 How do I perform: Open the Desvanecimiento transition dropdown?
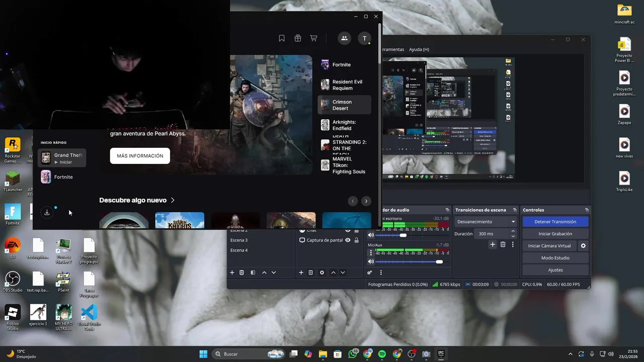click(486, 222)
